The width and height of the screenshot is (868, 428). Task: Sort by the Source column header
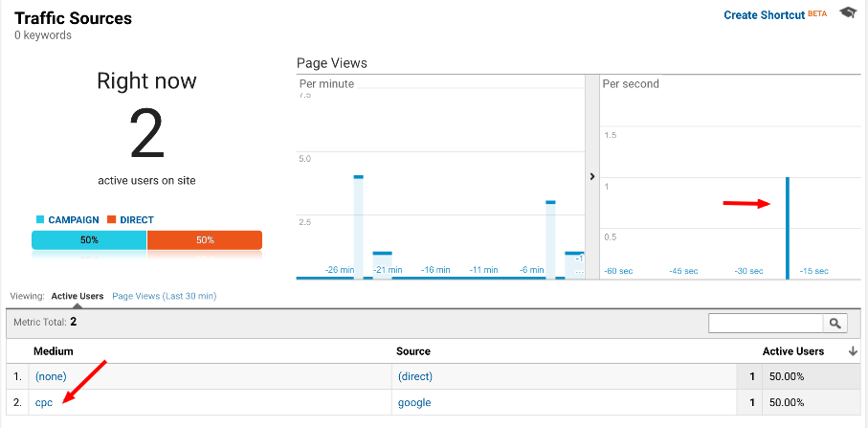click(x=413, y=351)
